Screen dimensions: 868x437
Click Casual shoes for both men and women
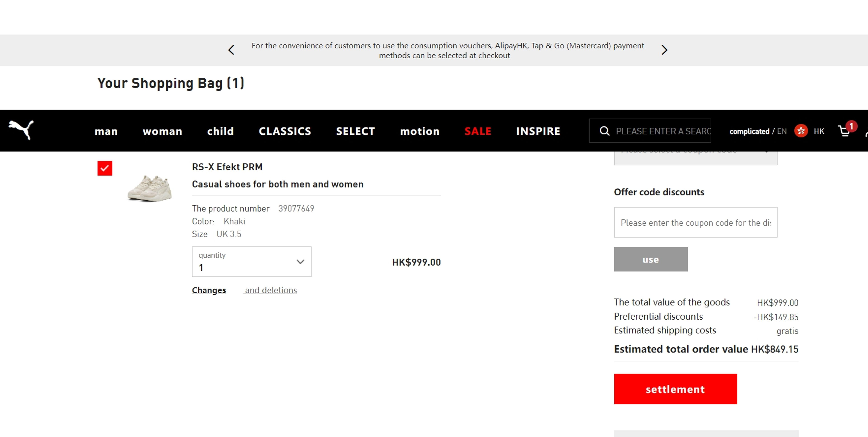pos(278,185)
